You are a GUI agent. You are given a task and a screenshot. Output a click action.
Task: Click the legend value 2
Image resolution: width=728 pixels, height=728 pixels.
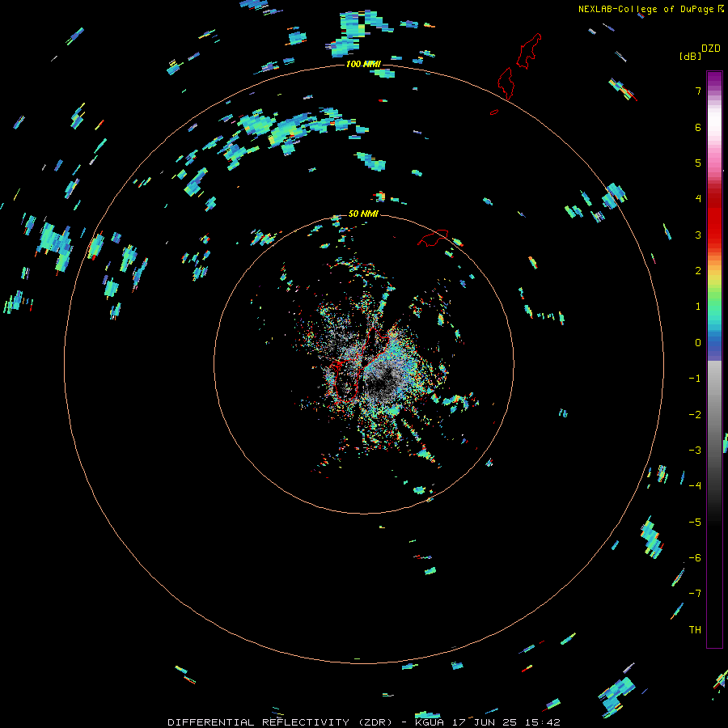(697, 271)
